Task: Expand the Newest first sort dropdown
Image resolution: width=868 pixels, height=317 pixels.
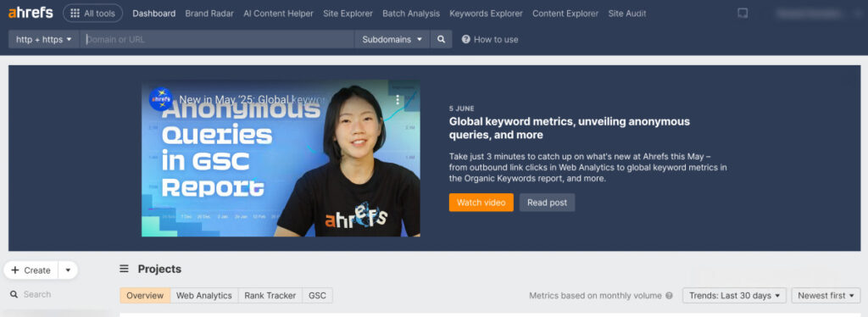Action: [826, 296]
